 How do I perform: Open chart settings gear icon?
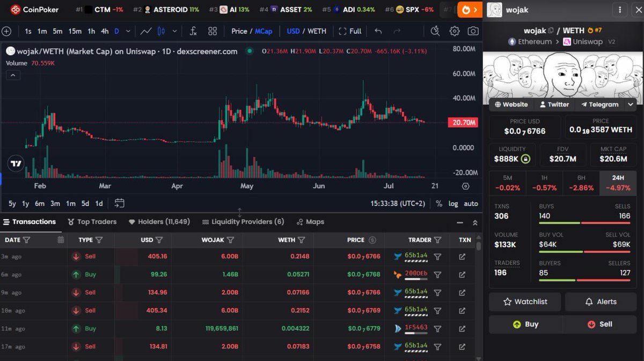(x=455, y=31)
